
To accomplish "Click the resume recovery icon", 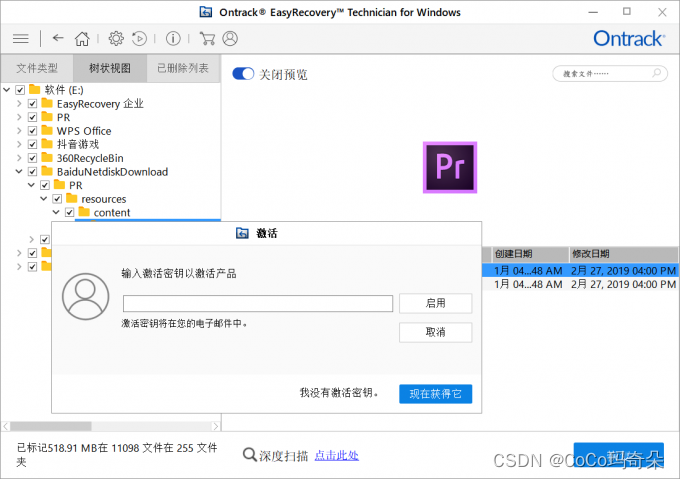I will tap(139, 39).
